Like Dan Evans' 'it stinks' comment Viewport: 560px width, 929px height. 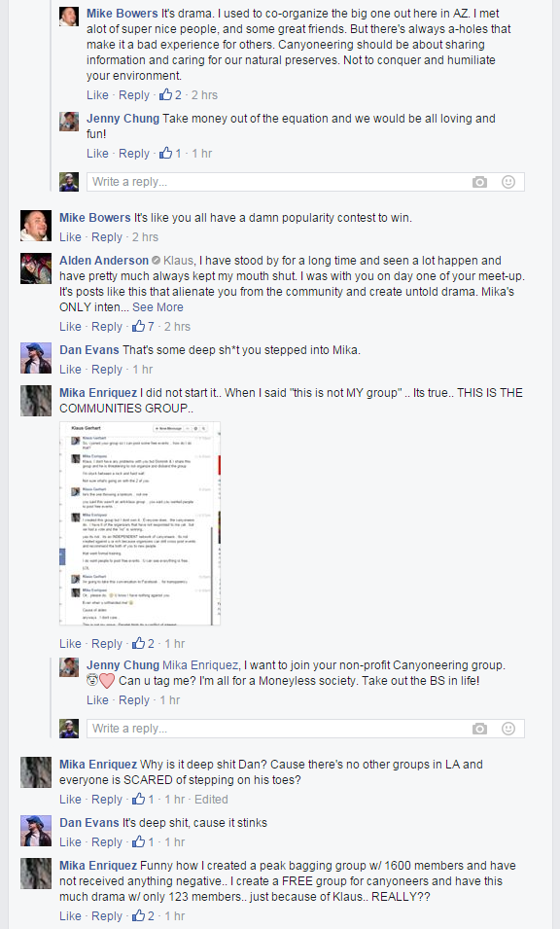tap(70, 841)
